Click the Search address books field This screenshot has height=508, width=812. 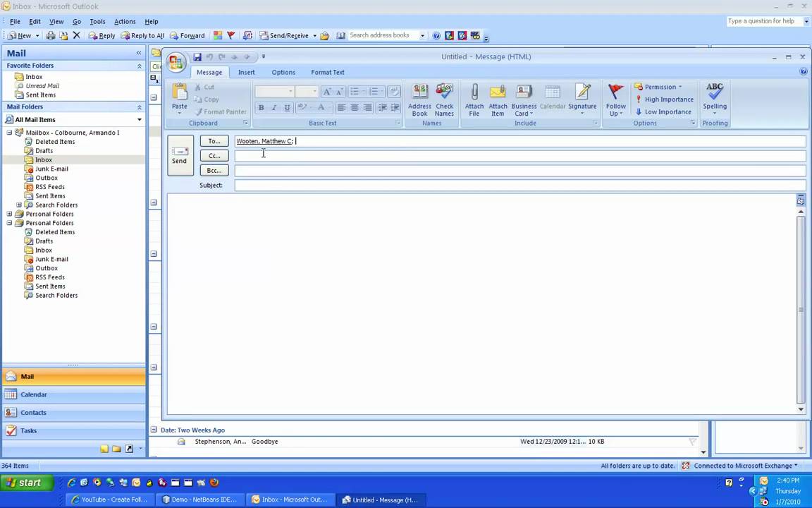(x=382, y=35)
